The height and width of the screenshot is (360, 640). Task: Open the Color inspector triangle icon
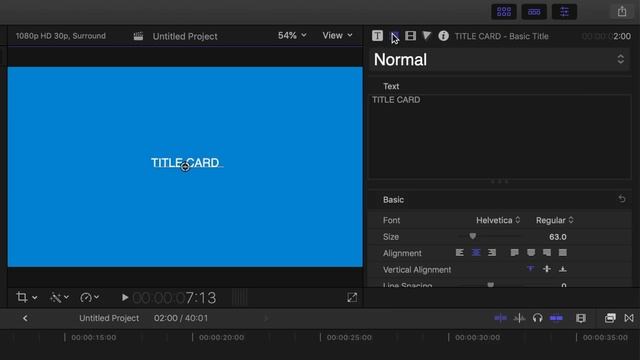click(427, 36)
